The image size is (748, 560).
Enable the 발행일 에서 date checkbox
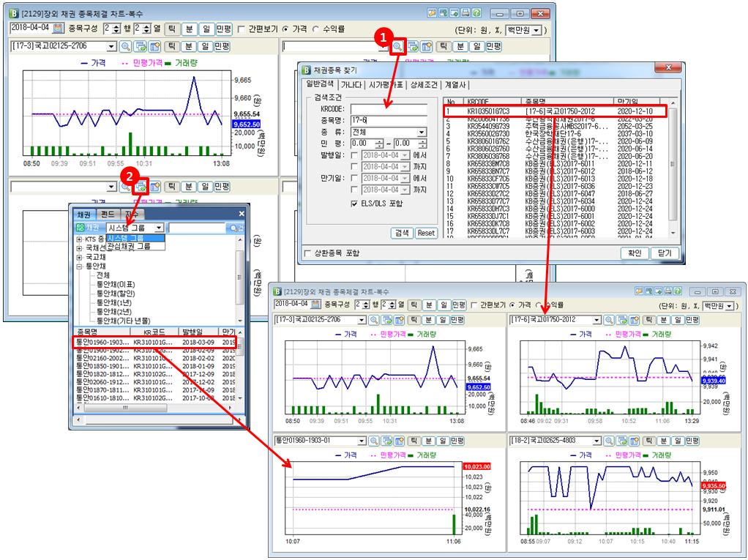point(354,155)
